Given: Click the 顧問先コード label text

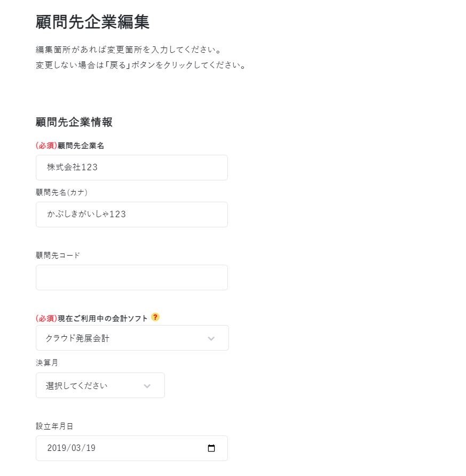Looking at the screenshot, I should point(58,255).
